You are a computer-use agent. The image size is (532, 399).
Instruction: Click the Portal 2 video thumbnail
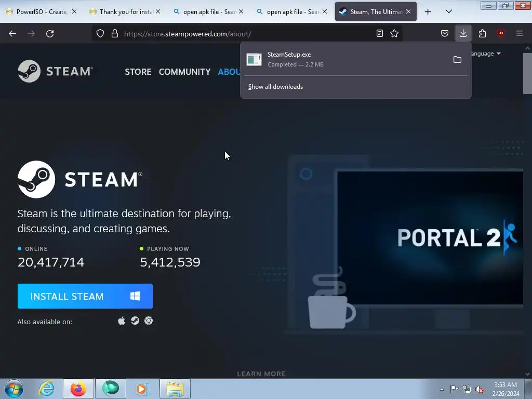coord(430,238)
